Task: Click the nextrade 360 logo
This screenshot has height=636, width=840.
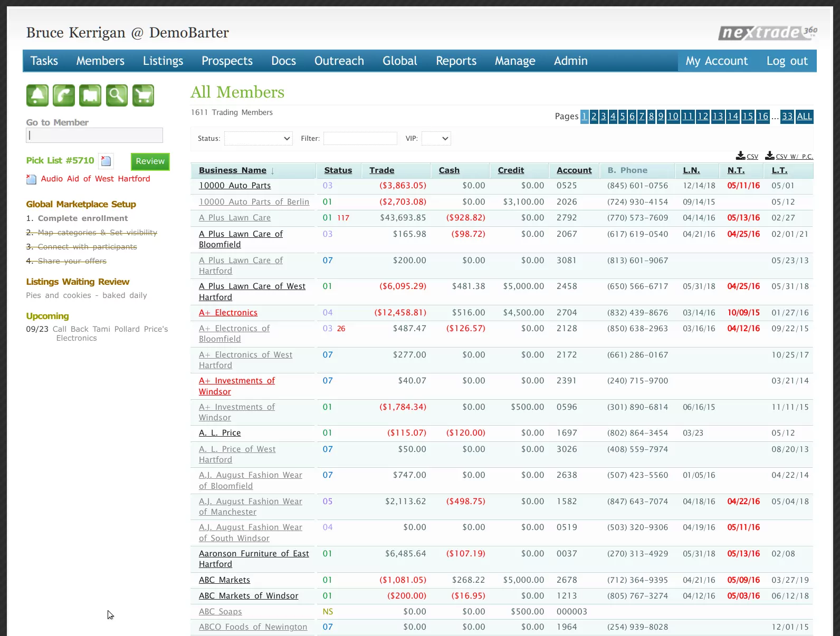Action: pyautogui.click(x=768, y=33)
